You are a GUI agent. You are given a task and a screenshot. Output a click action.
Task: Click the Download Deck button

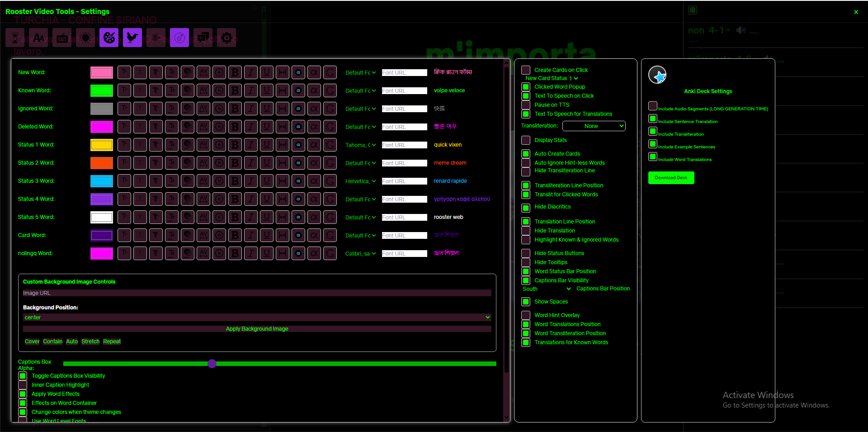click(x=671, y=178)
